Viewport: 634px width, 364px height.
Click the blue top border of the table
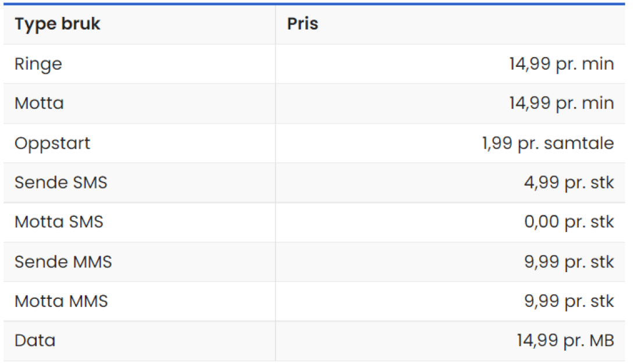pyautogui.click(x=314, y=4)
